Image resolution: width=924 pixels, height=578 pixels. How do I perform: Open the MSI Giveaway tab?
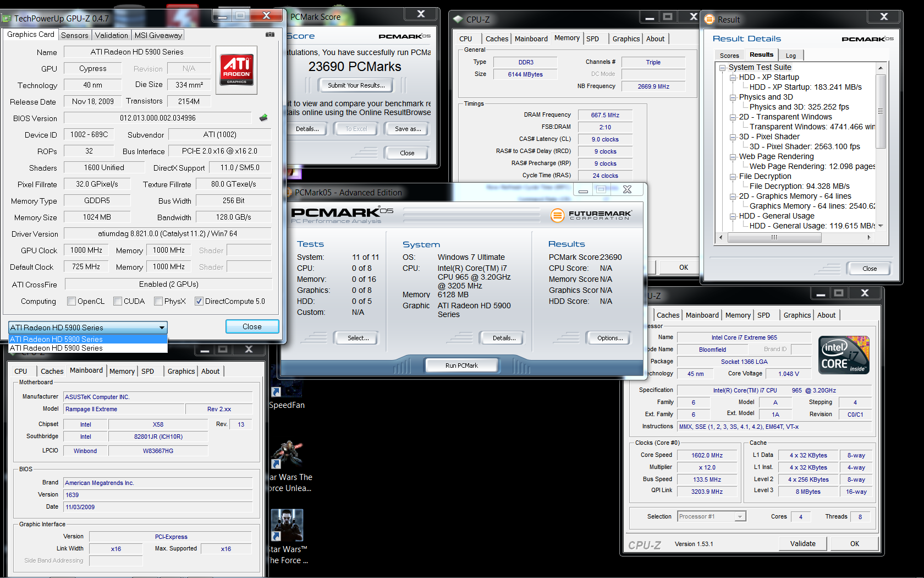tap(158, 35)
